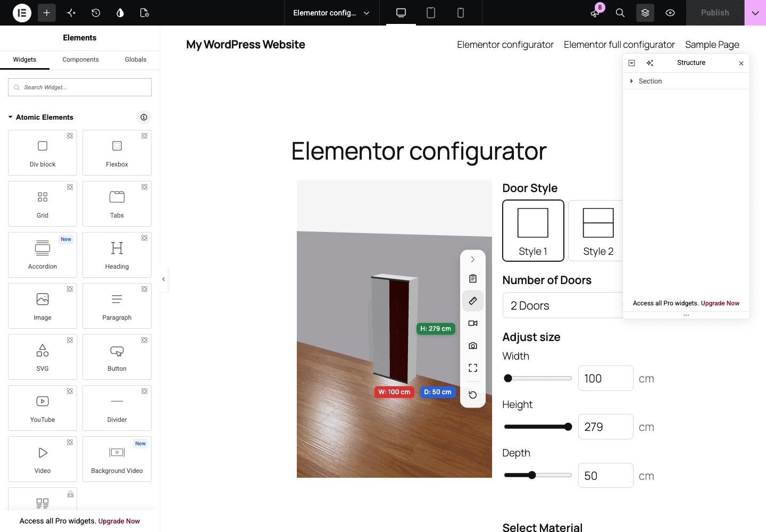766x532 pixels.
Task: Reset the 3D view rotation icon
Action: coord(473,395)
